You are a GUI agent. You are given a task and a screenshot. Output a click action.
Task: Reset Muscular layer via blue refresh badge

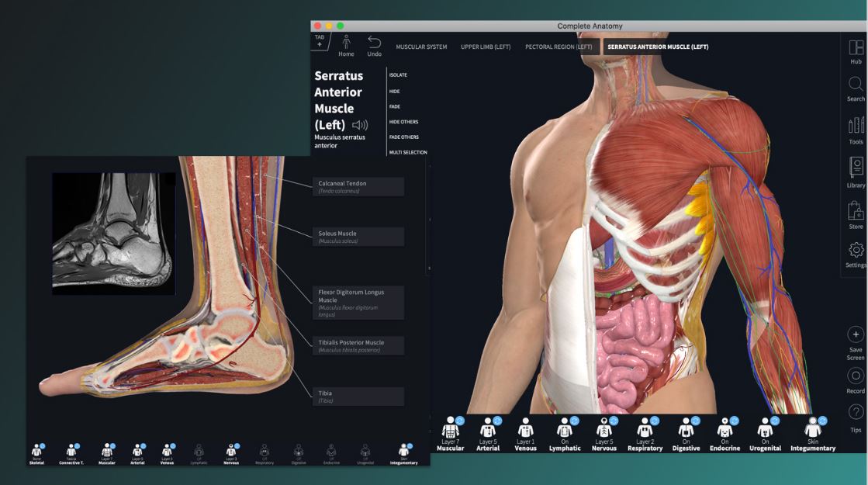(459, 421)
